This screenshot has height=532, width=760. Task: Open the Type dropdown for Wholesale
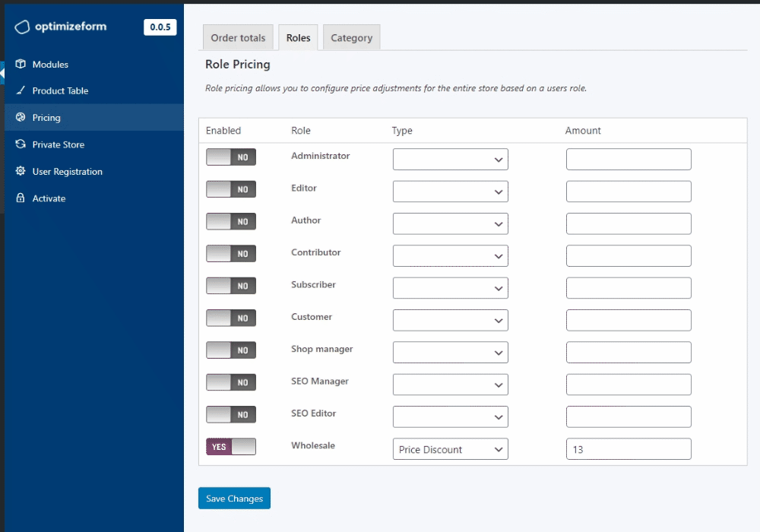pos(450,449)
